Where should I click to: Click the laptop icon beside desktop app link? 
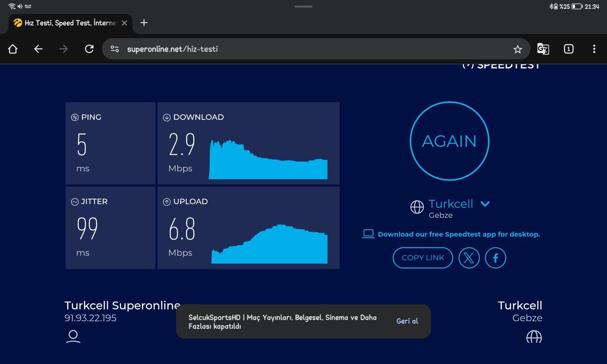(x=368, y=234)
